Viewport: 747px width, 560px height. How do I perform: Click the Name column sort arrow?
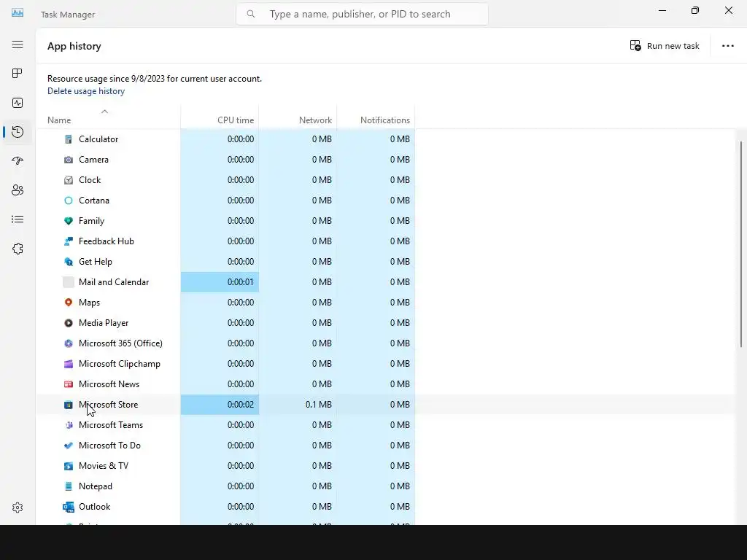click(x=105, y=112)
